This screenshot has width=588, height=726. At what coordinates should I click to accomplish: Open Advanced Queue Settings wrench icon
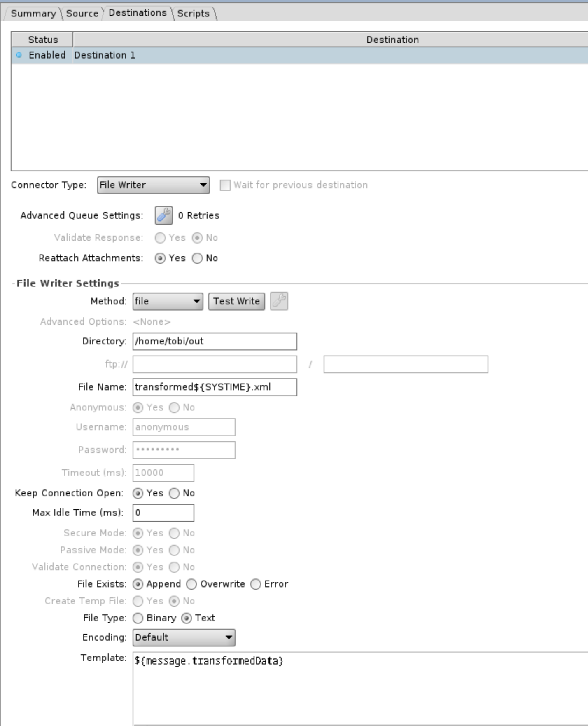pos(163,215)
